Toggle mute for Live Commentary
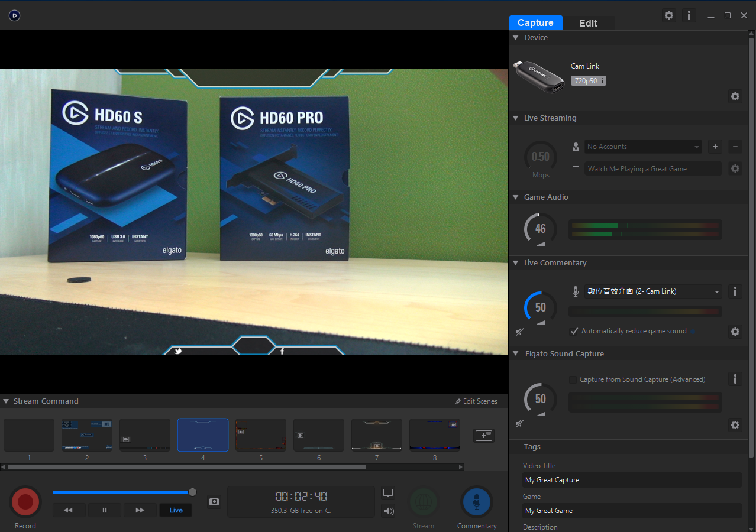Viewport: 756px width, 532px height. [519, 332]
